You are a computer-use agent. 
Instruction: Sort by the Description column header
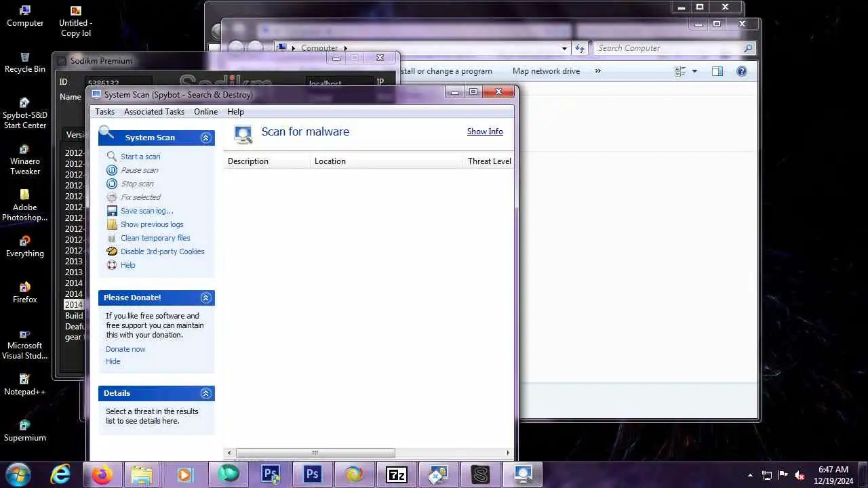tap(267, 161)
